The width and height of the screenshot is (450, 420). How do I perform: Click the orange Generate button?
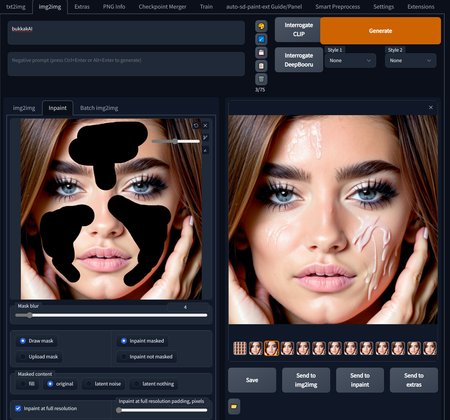tap(380, 31)
